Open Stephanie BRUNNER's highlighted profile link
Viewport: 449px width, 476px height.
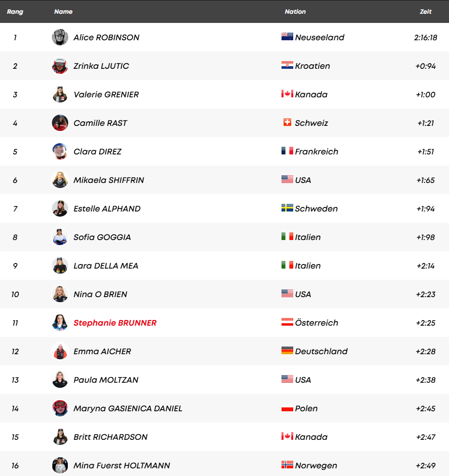[x=115, y=323]
